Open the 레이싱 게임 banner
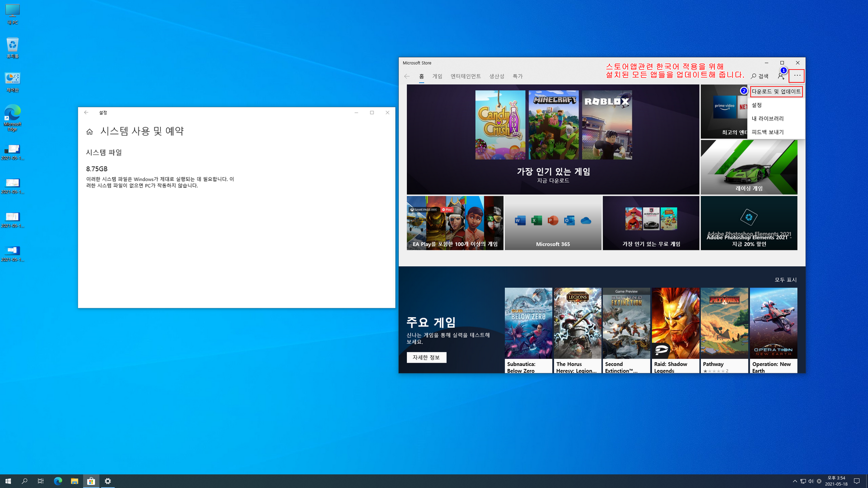Screen dimensions: 868x488 [x=749, y=167]
